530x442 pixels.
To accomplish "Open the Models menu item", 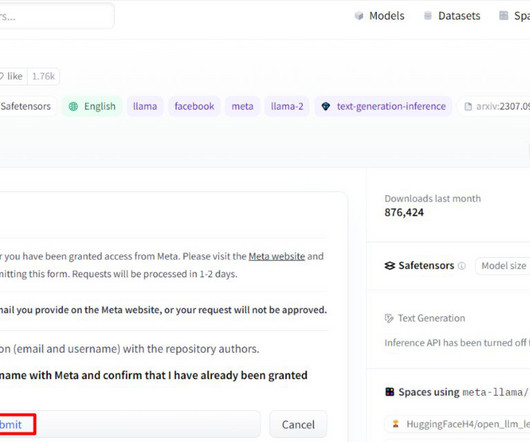I will click(380, 16).
